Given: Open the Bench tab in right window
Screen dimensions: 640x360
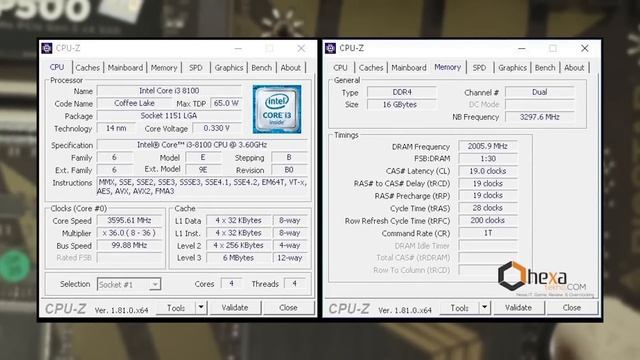Looking at the screenshot, I should 545,68.
